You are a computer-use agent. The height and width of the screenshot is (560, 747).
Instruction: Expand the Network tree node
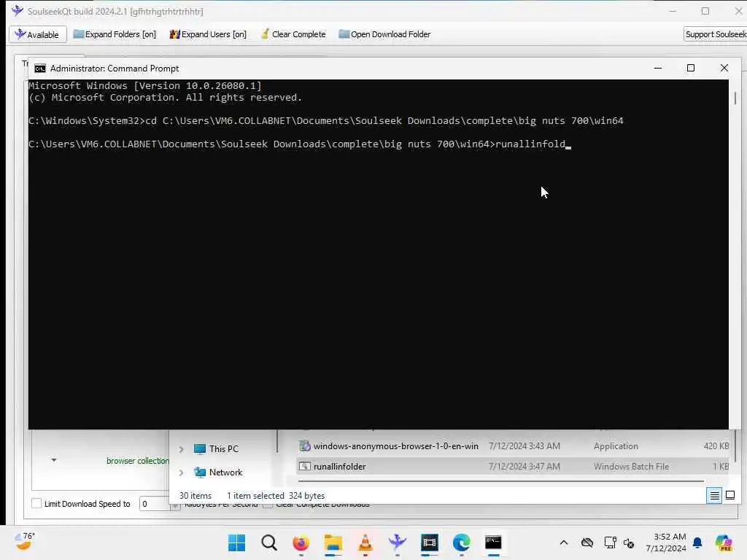(x=182, y=472)
